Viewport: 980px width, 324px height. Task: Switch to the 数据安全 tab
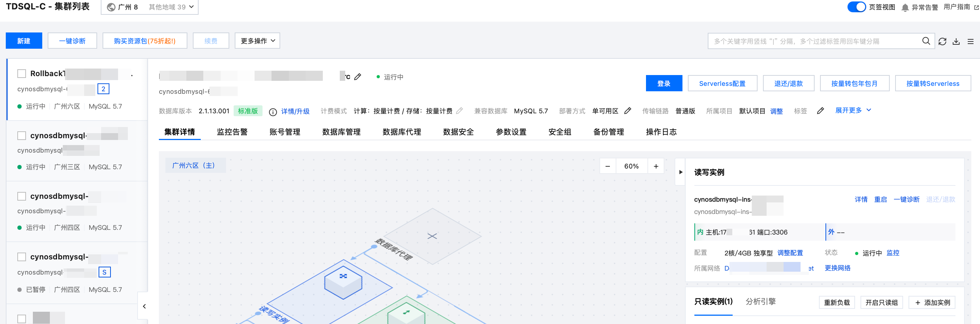coord(459,132)
